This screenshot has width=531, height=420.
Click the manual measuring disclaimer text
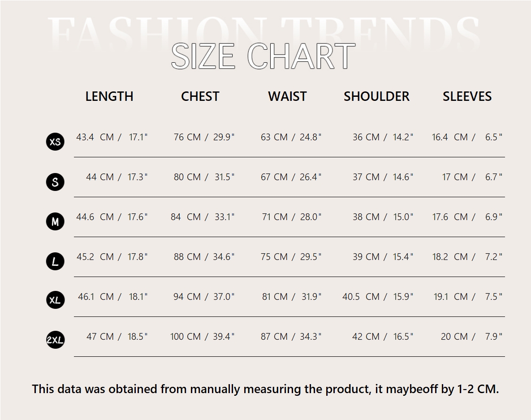(x=265, y=389)
